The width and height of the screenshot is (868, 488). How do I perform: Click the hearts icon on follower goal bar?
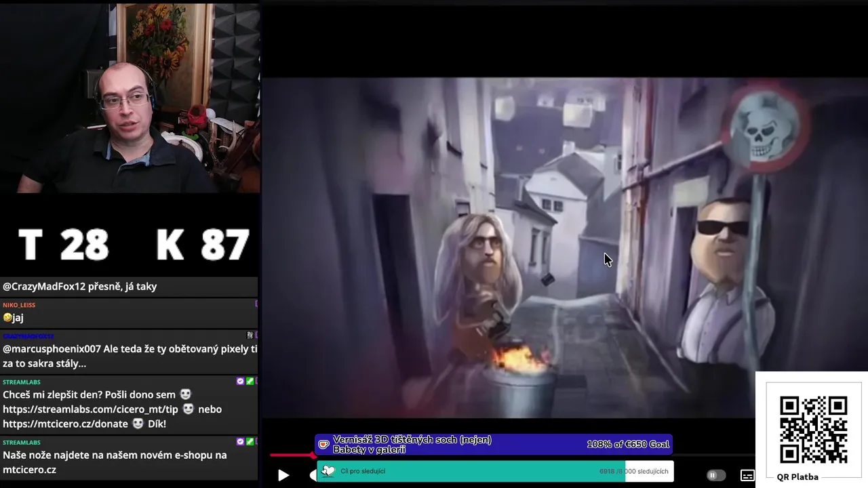coord(328,471)
